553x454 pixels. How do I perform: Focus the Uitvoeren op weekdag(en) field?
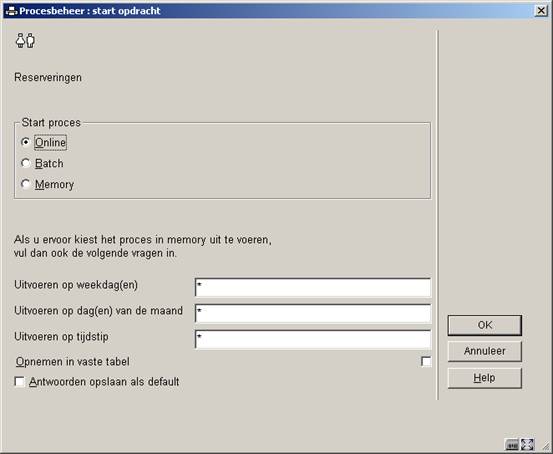click(x=313, y=287)
